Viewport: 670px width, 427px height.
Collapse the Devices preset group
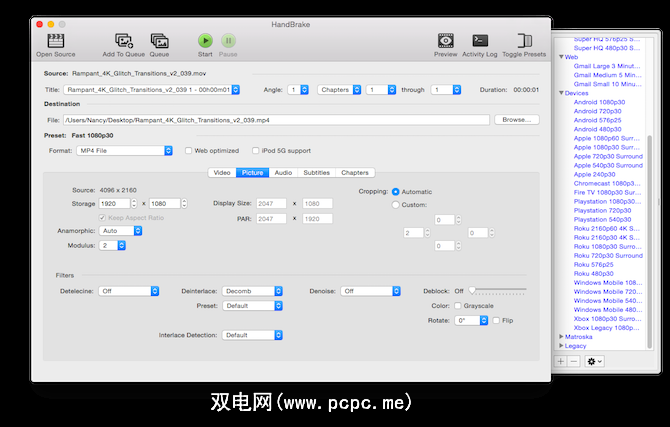562,93
